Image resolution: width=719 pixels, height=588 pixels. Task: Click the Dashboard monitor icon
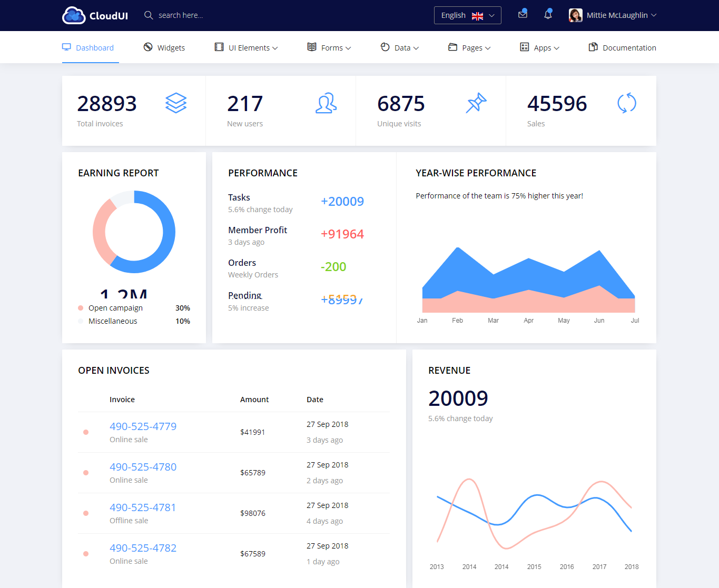(x=66, y=47)
